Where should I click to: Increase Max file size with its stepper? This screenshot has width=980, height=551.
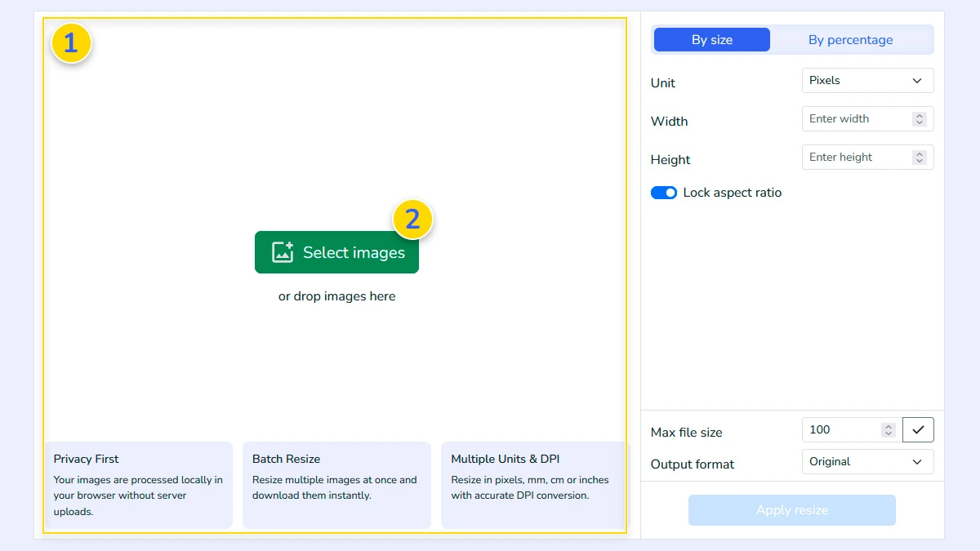pos(888,425)
